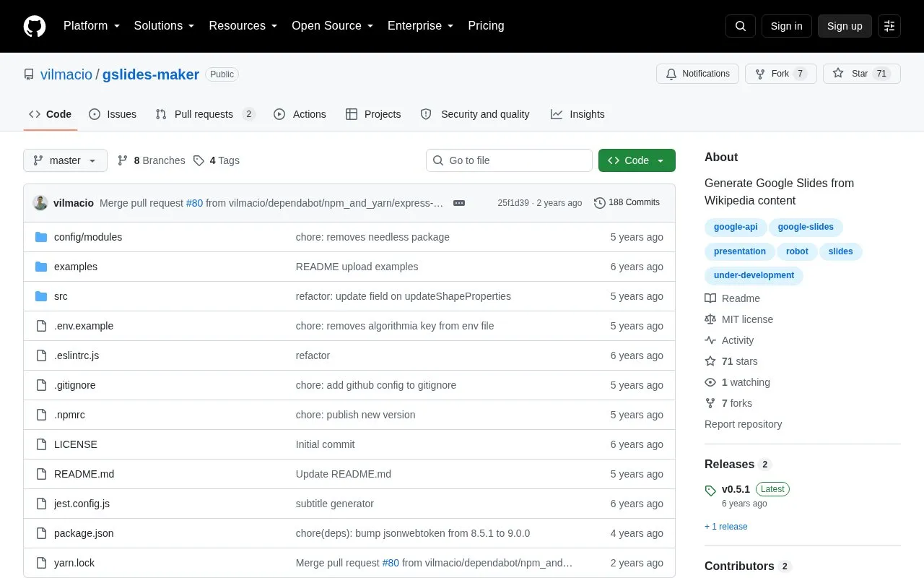Click the scale icon next to MIT license
Image resolution: width=924 pixels, height=578 pixels.
click(x=710, y=319)
